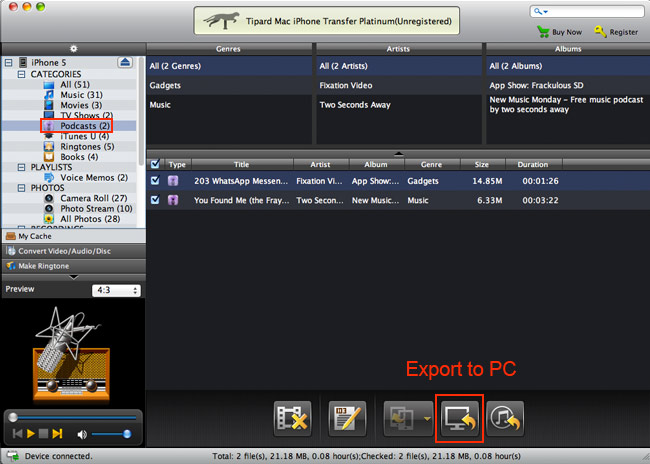Select Fixation Video artist

pos(399,85)
